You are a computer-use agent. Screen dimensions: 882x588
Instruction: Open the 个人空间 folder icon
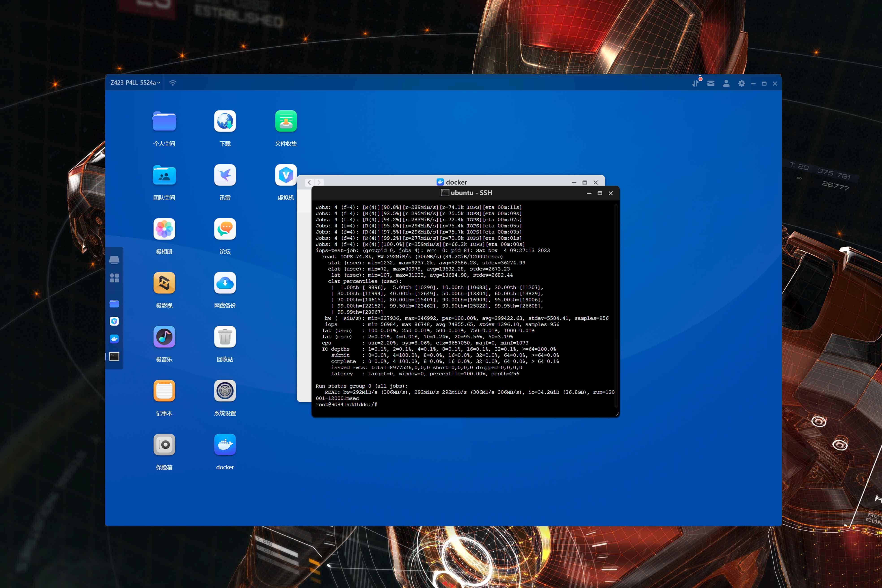(x=164, y=121)
